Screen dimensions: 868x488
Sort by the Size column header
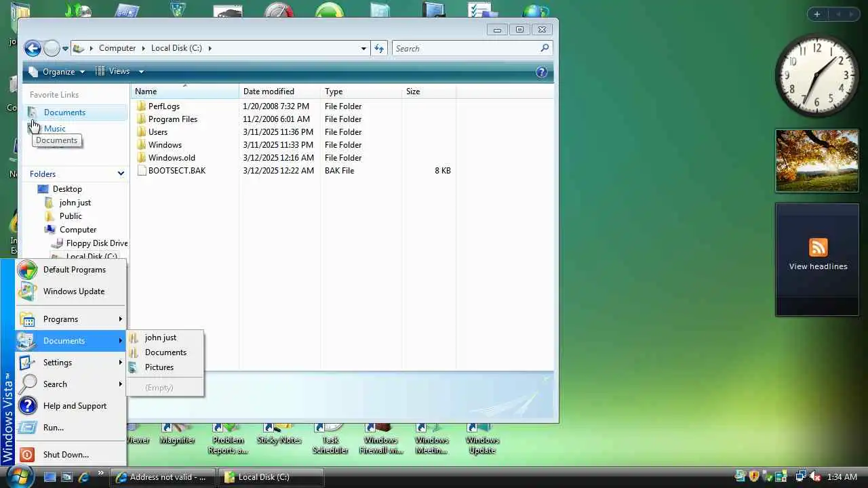[429, 91]
